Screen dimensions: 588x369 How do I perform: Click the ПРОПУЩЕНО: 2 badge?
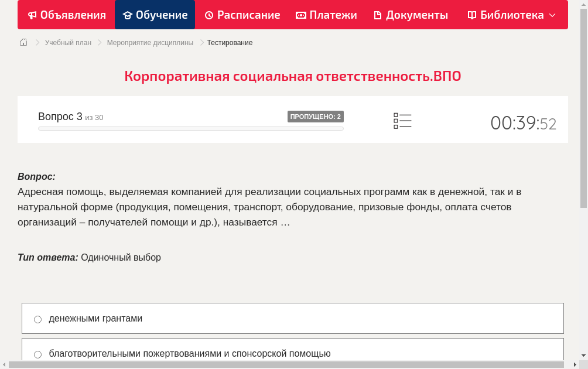click(x=316, y=116)
